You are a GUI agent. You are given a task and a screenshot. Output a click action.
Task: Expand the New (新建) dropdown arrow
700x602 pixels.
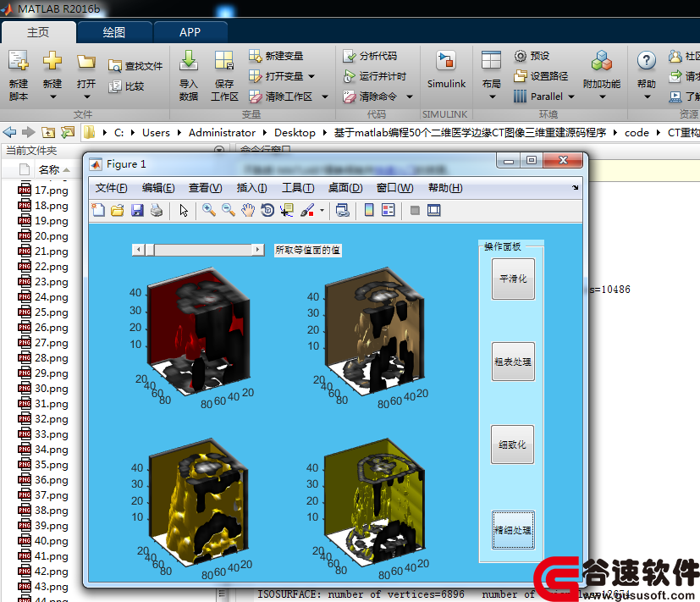[x=52, y=97]
